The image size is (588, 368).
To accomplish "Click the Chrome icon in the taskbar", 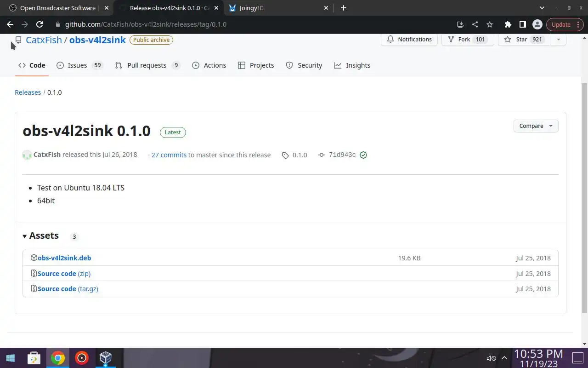I will 58,358.
